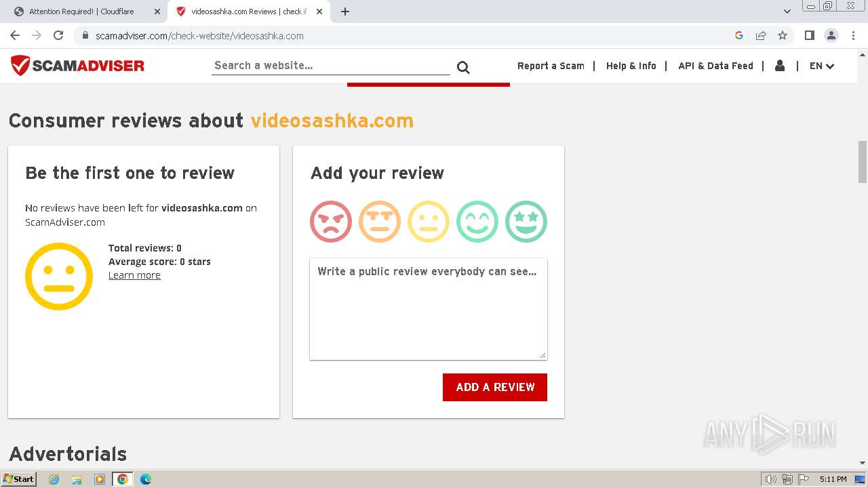
Task: Open Internet Explorer from taskbar
Action: 54,479
